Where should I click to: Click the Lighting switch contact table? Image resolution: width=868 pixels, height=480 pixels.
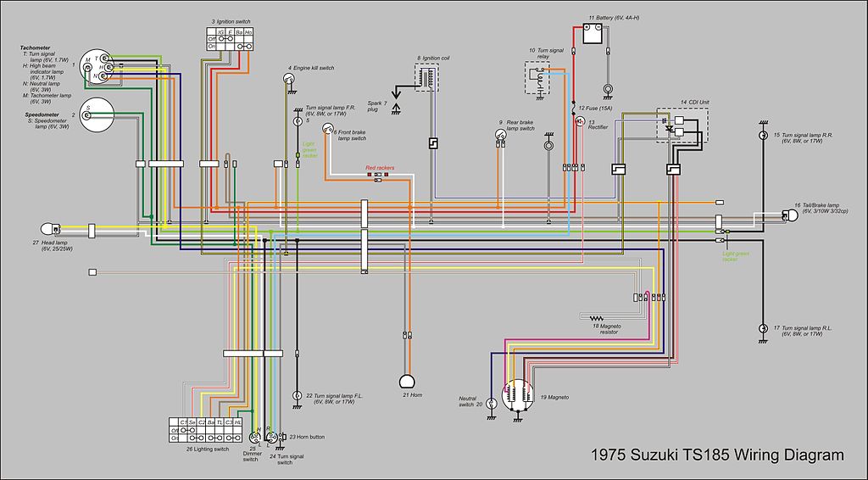click(205, 430)
